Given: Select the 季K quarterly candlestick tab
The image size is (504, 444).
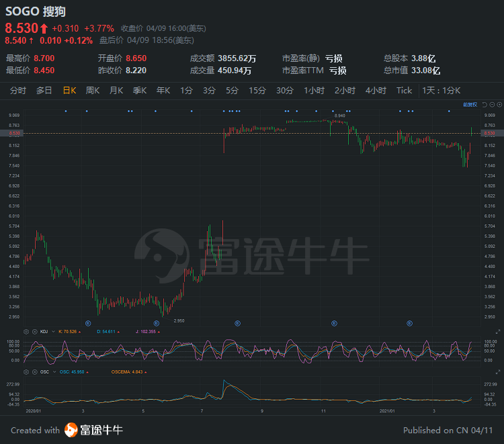Looking at the screenshot, I should click(x=140, y=91).
